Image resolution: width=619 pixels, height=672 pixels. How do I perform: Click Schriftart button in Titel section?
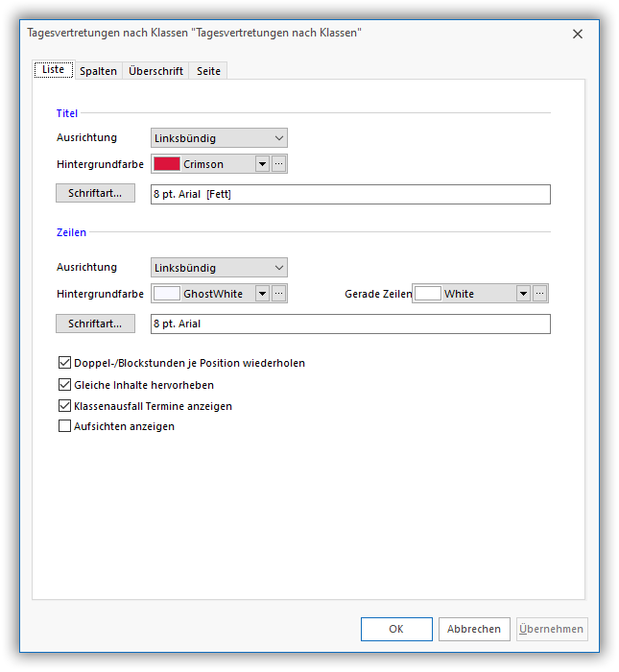[96, 194]
